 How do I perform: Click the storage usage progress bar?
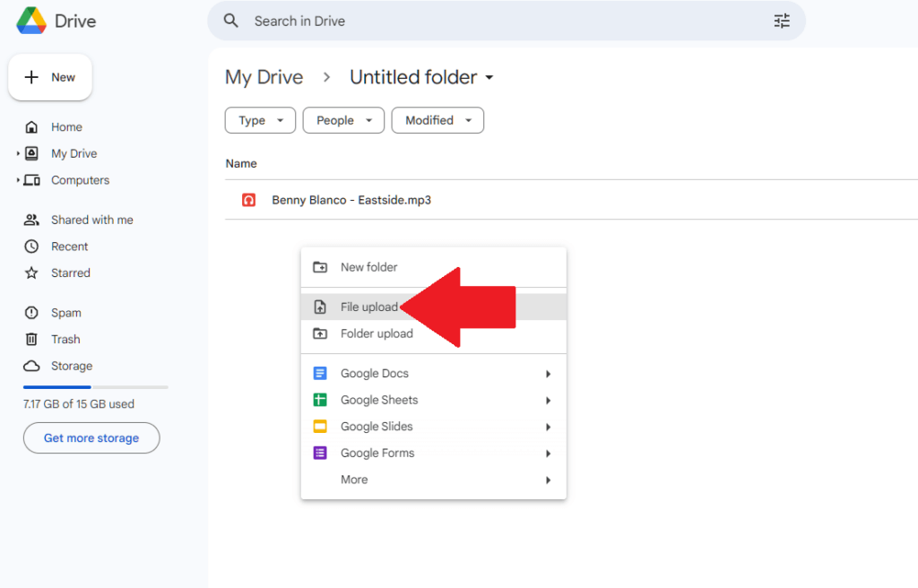pos(95,387)
